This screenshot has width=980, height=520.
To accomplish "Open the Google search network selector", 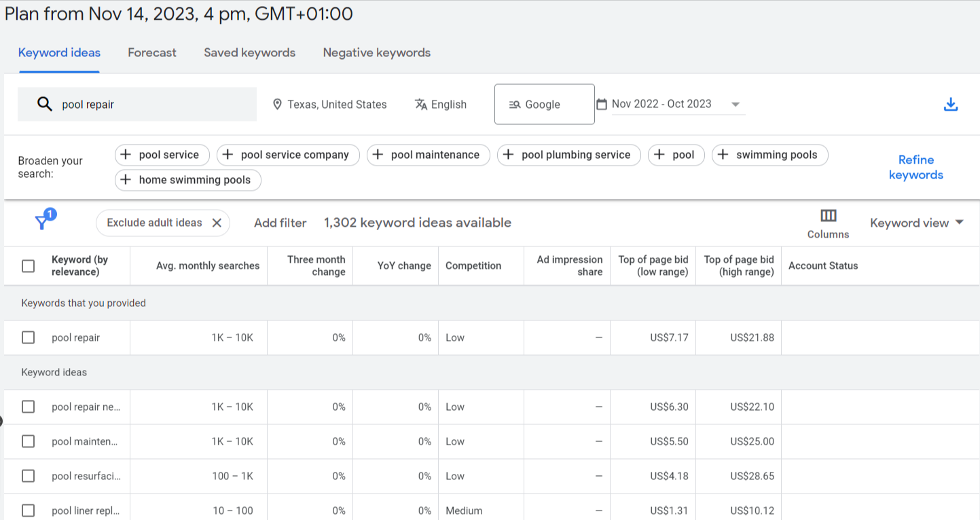I will pyautogui.click(x=544, y=105).
